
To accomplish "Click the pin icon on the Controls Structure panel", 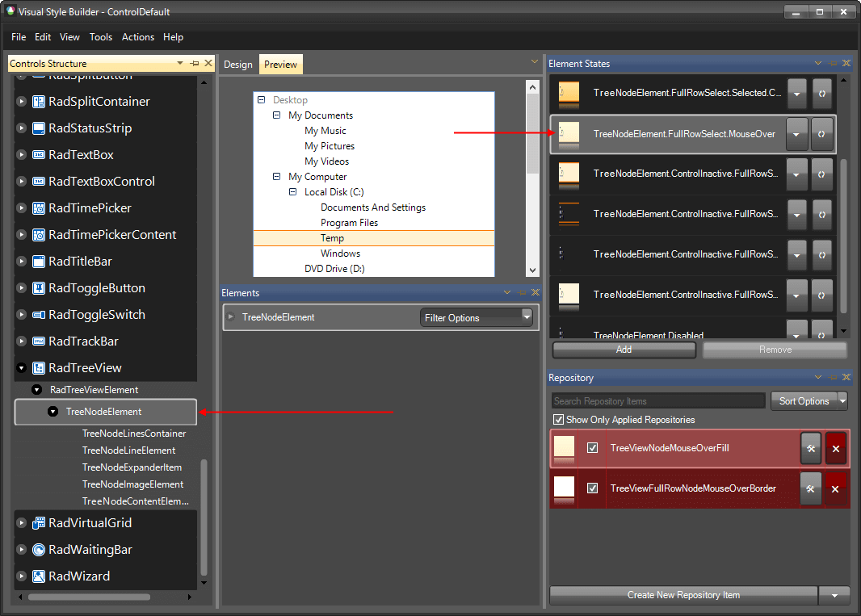I will pos(194,63).
